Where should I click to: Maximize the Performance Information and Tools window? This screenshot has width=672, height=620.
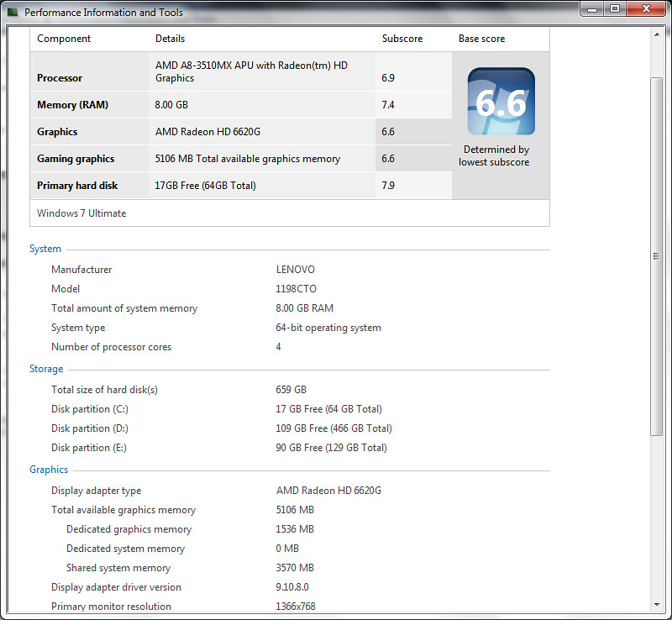pyautogui.click(x=615, y=9)
